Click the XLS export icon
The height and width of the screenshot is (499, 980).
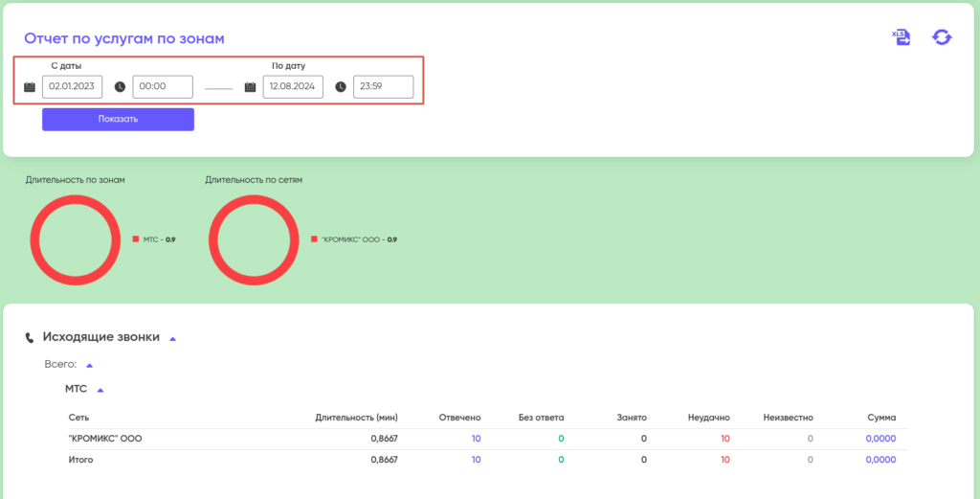coord(901,37)
